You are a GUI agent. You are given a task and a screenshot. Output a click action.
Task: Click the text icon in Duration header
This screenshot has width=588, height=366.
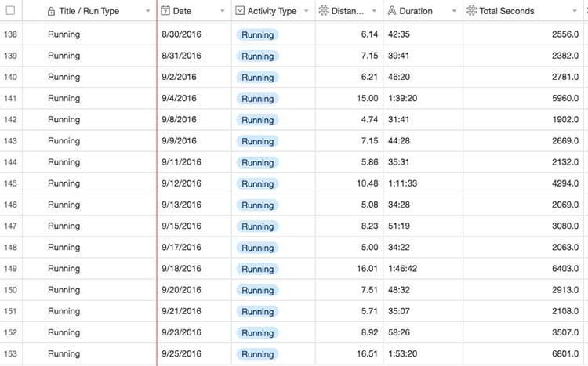pyautogui.click(x=392, y=11)
